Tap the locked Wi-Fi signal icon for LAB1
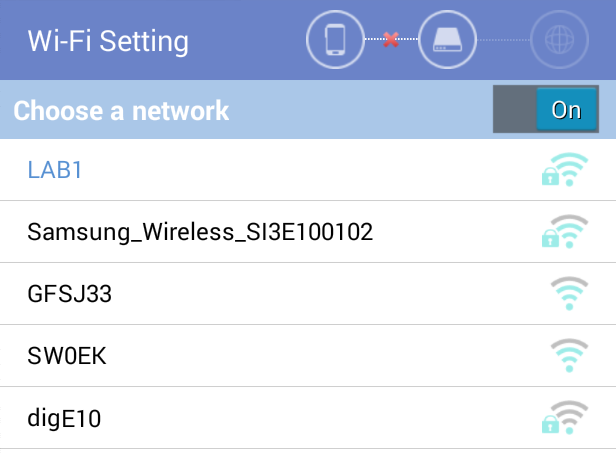Image resolution: width=616 pixels, height=455 pixels. 565,169
